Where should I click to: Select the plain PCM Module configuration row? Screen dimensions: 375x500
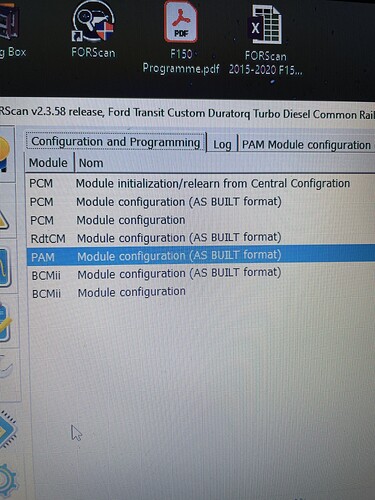(x=201, y=220)
